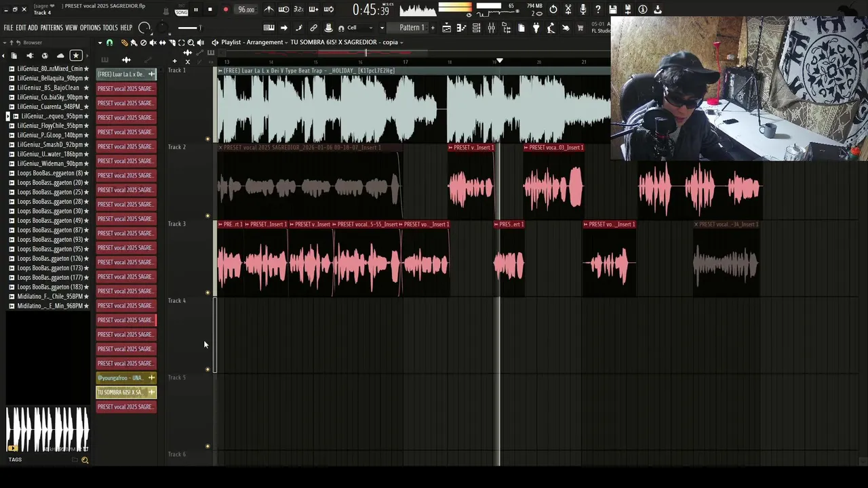Save the project with the floppy icon
The image size is (868, 488).
[x=613, y=9]
